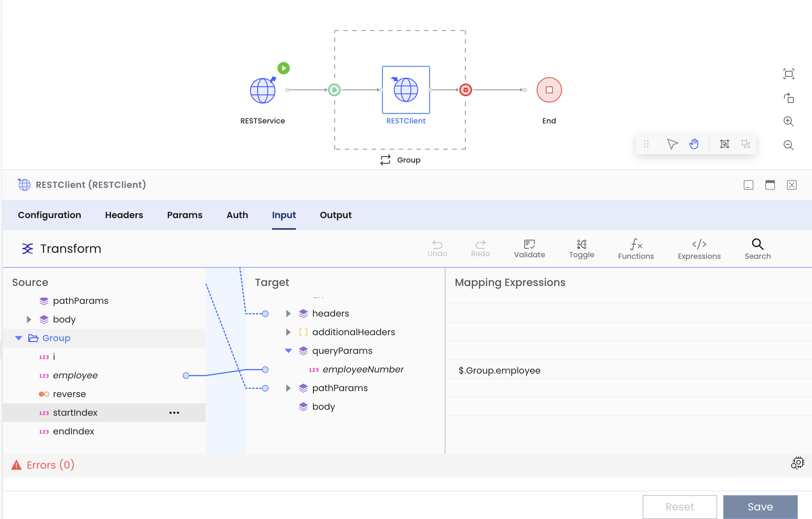This screenshot has height=519, width=812.
Task: Click the Save button
Action: (760, 507)
